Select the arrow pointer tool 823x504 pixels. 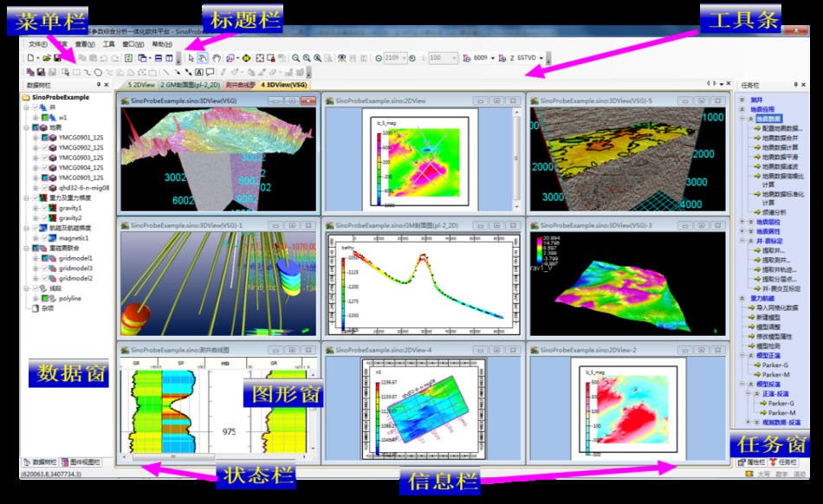(x=190, y=58)
